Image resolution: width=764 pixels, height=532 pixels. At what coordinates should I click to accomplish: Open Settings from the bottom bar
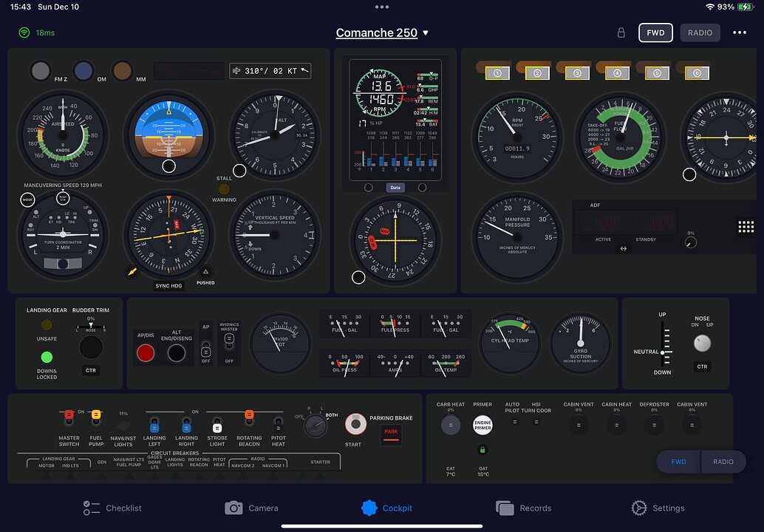(x=657, y=508)
